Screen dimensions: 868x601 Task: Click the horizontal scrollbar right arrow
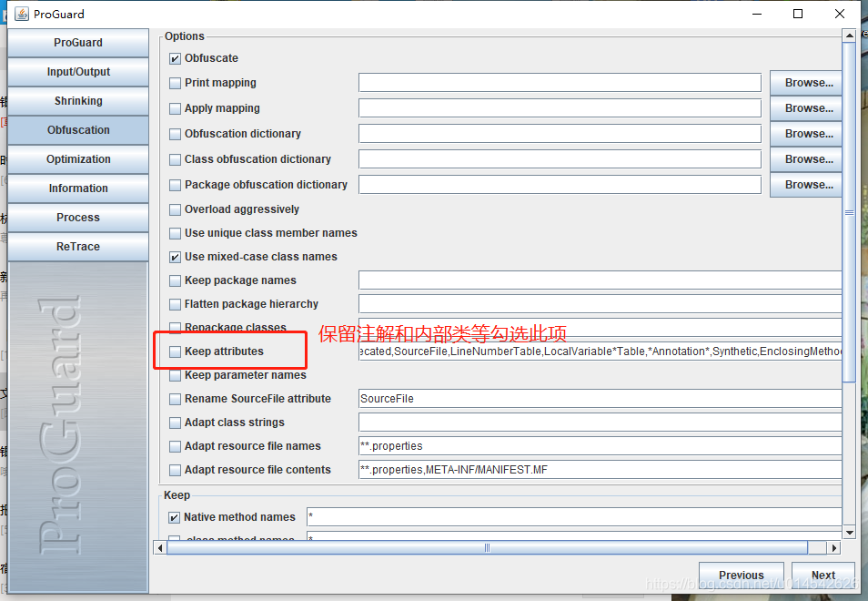coord(834,548)
